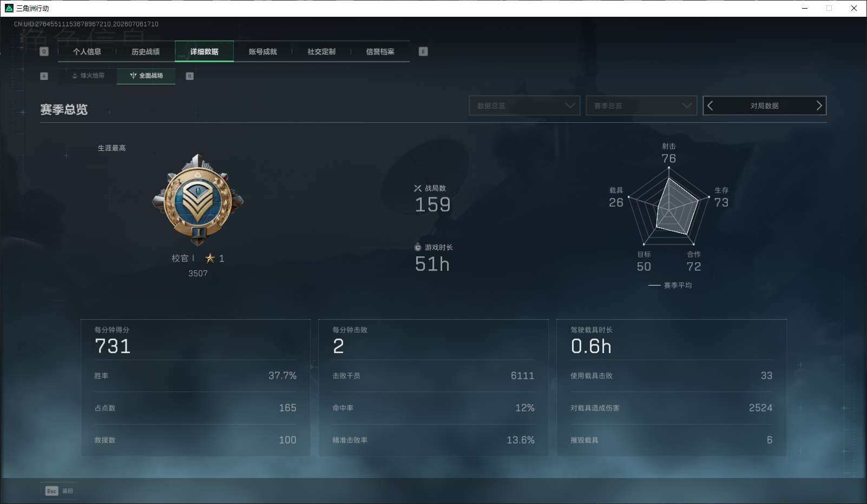Viewport: 867px width, 504px height.
Task: Click the clock icon beside 游戏时长
Action: tap(418, 247)
